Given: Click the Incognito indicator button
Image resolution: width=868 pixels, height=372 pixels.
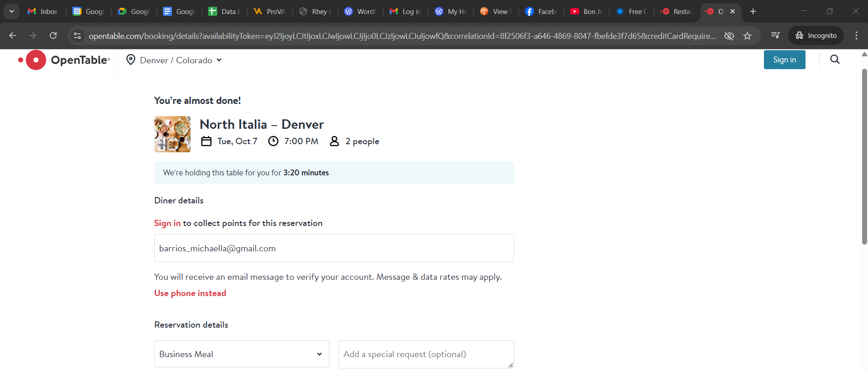Looking at the screenshot, I should (x=816, y=35).
